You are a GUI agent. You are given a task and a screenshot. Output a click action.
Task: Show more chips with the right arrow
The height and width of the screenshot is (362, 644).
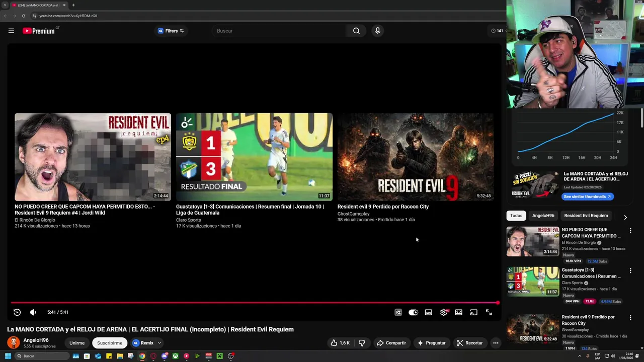[x=625, y=217]
